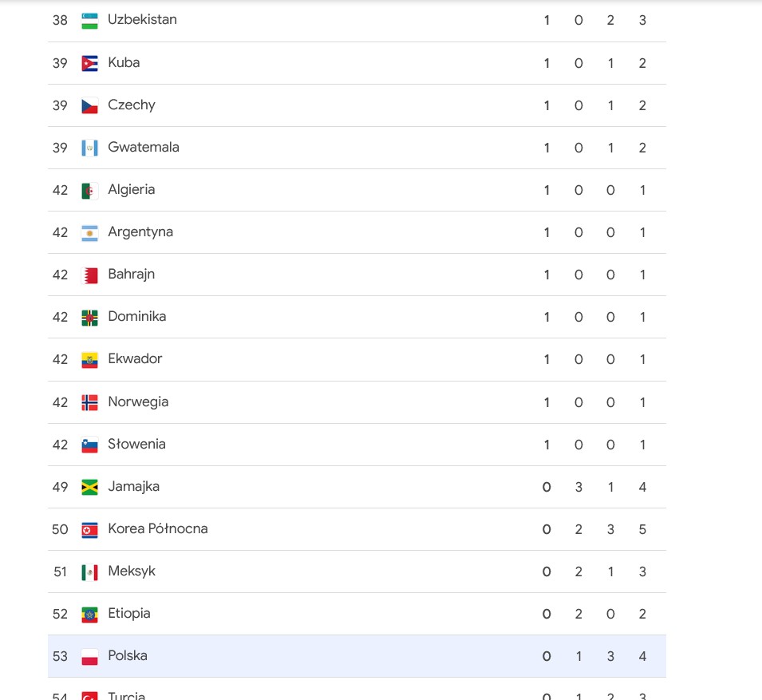Click the Meksyk flag icon

(89, 572)
